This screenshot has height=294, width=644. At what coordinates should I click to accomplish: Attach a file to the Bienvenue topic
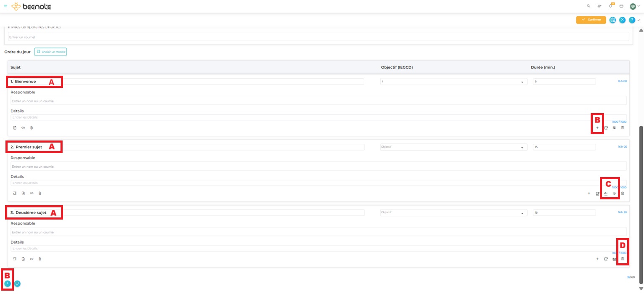32,128
